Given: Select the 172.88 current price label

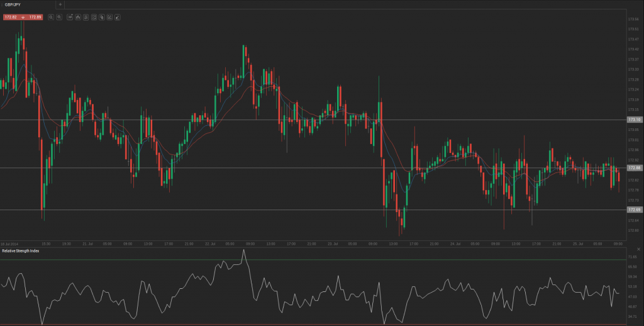Looking at the screenshot, I should pyautogui.click(x=634, y=168).
